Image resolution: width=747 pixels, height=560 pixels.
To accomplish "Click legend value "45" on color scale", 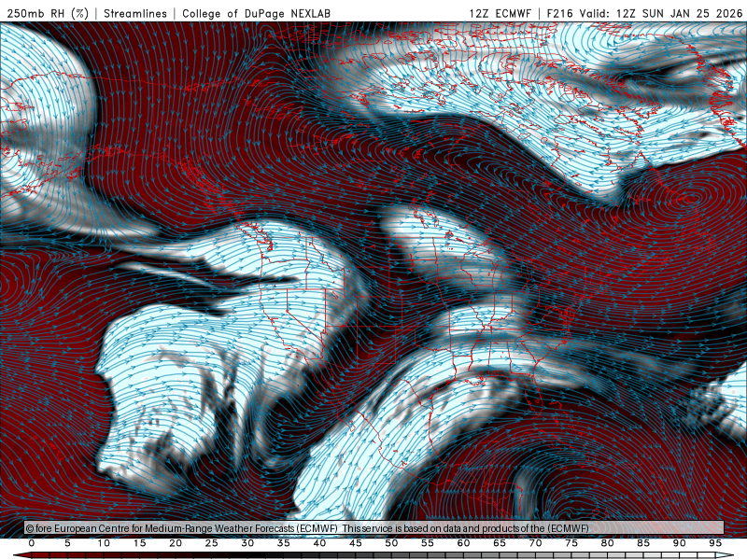I will coord(356,543).
